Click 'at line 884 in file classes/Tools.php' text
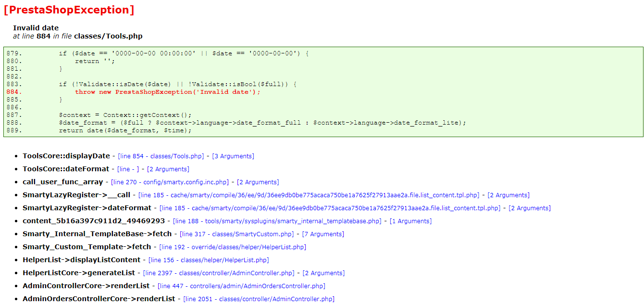This screenshot has width=644, height=305. tap(78, 36)
